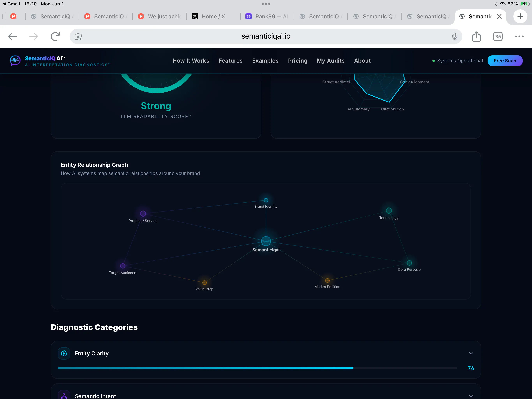Select the Product / Service graph node
This screenshot has height=399, width=532.
(x=143, y=214)
